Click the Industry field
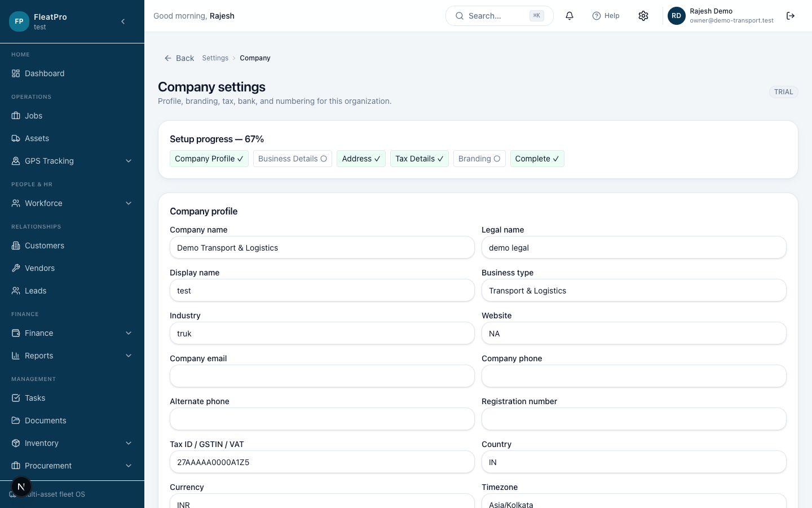 click(322, 334)
